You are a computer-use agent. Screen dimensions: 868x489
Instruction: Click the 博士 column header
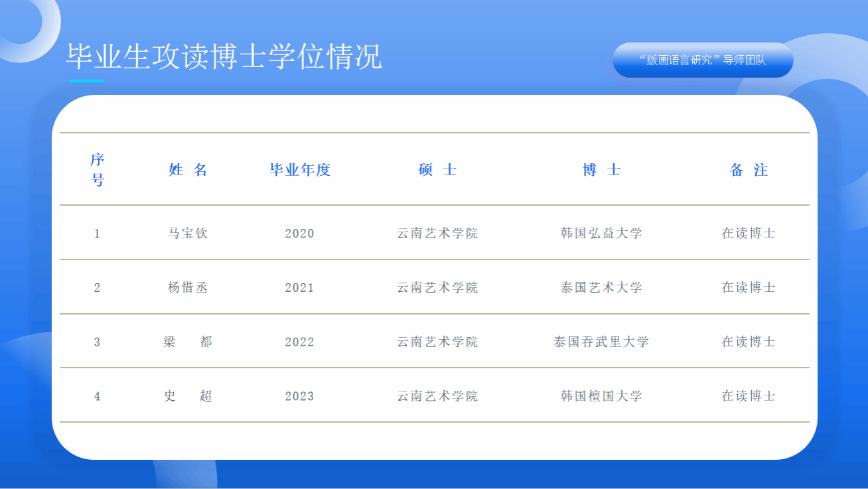click(601, 170)
